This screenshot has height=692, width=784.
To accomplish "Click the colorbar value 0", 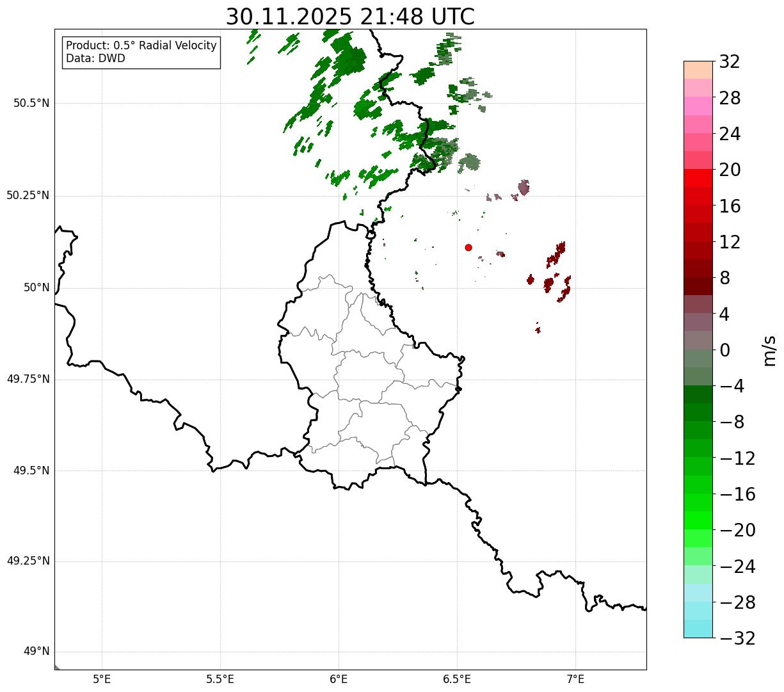I will 724,350.
